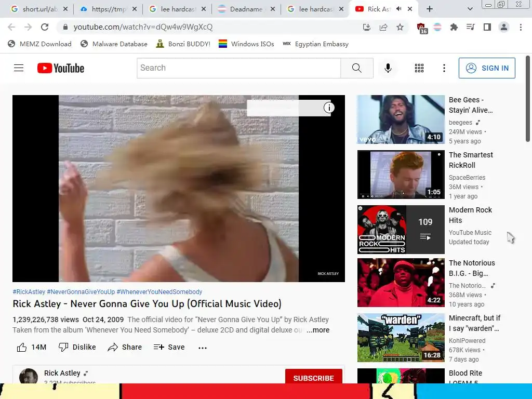Open the Minecraft warden video thumbnail
The width and height of the screenshot is (532, 399).
pyautogui.click(x=401, y=338)
